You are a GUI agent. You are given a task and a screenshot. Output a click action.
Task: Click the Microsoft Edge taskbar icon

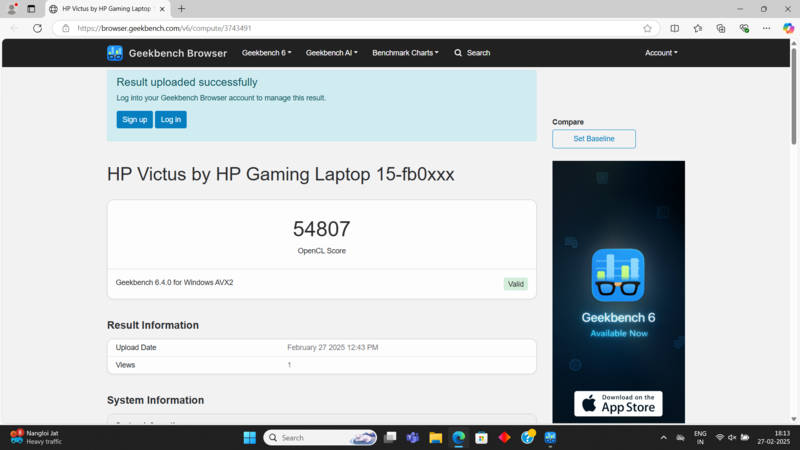458,437
